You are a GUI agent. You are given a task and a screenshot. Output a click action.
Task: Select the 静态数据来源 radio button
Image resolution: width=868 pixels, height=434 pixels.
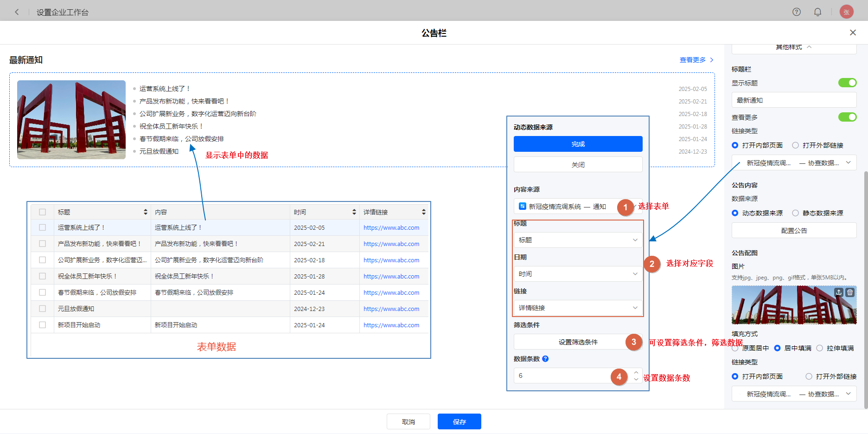click(795, 213)
